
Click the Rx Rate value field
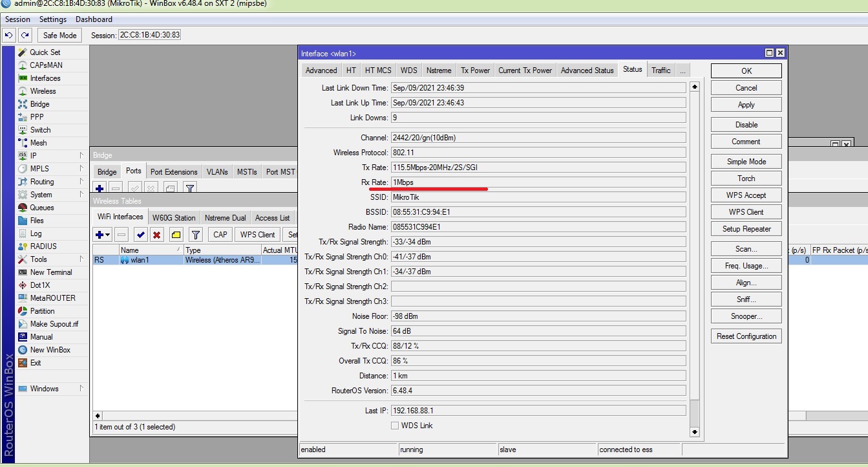[x=538, y=182]
